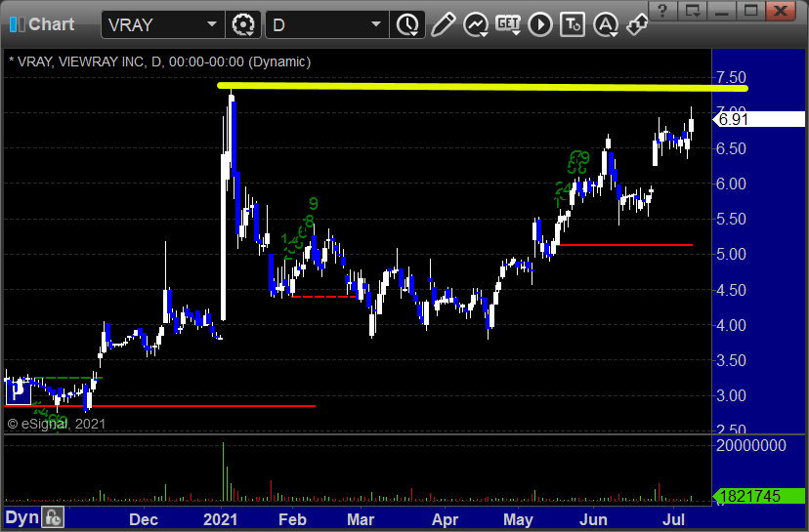Start bar replay play button
809x532 pixels.
point(540,24)
